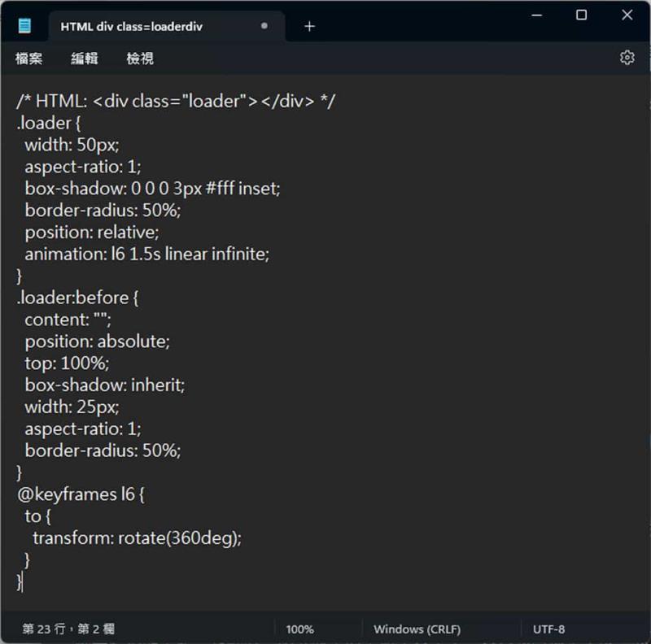This screenshot has width=651, height=644.
Task: Click the "box-shadow: inherit;" line
Action: point(105,385)
